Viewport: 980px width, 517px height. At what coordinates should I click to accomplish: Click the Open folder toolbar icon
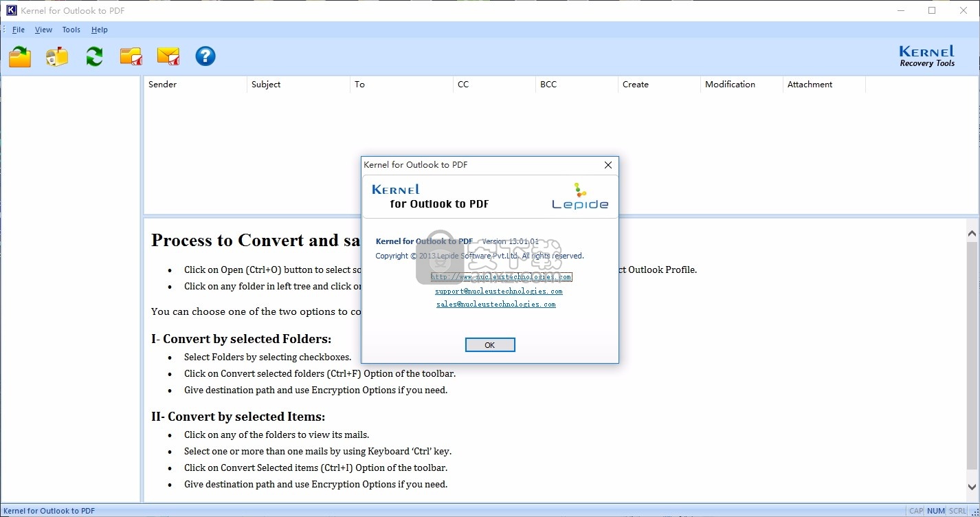[x=21, y=56]
